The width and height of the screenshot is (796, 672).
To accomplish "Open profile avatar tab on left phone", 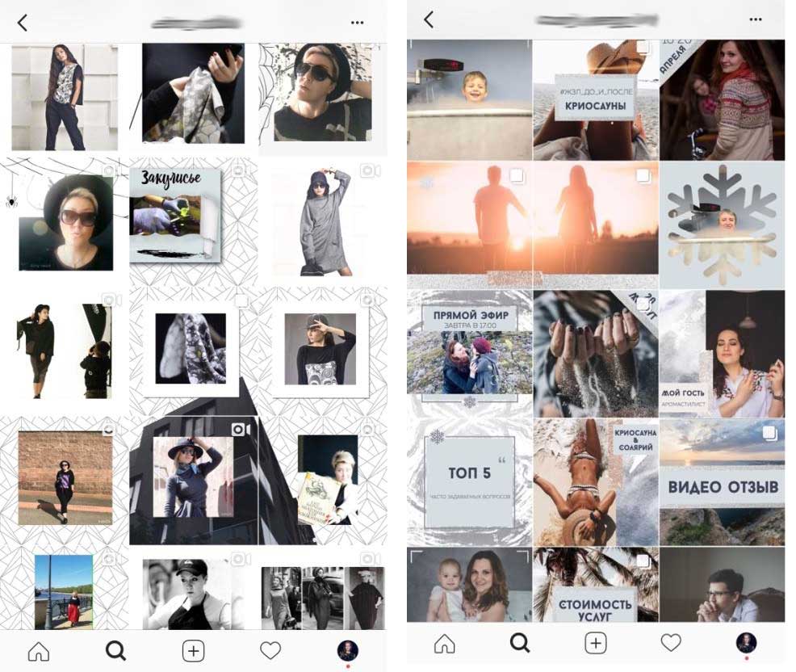I will pos(347,649).
